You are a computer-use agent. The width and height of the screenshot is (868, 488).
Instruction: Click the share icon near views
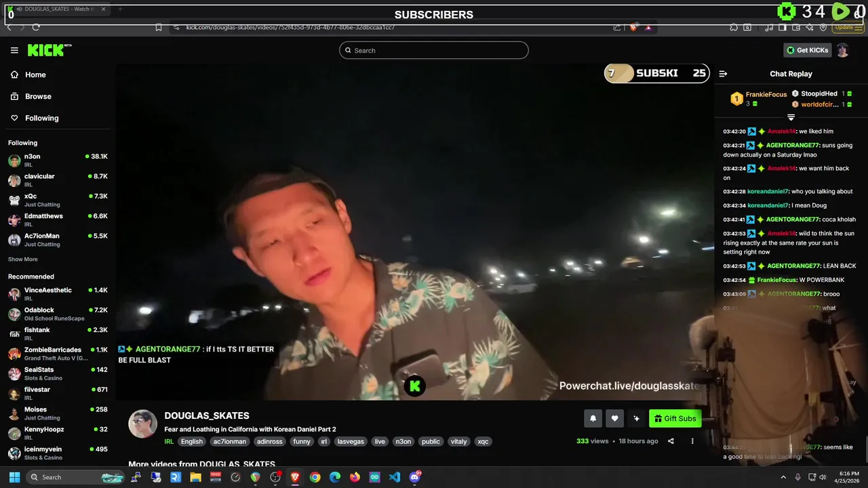pos(671,441)
